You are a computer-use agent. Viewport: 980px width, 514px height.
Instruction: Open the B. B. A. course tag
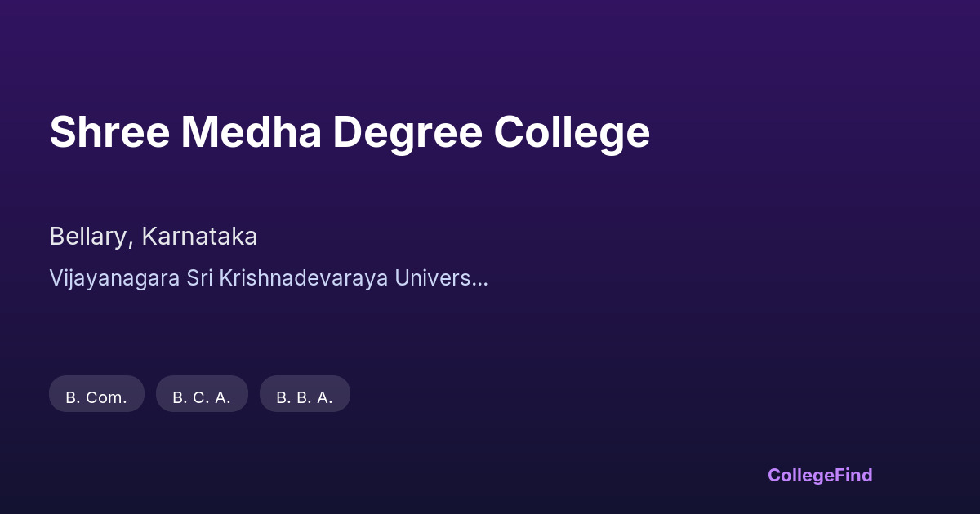[305, 397]
